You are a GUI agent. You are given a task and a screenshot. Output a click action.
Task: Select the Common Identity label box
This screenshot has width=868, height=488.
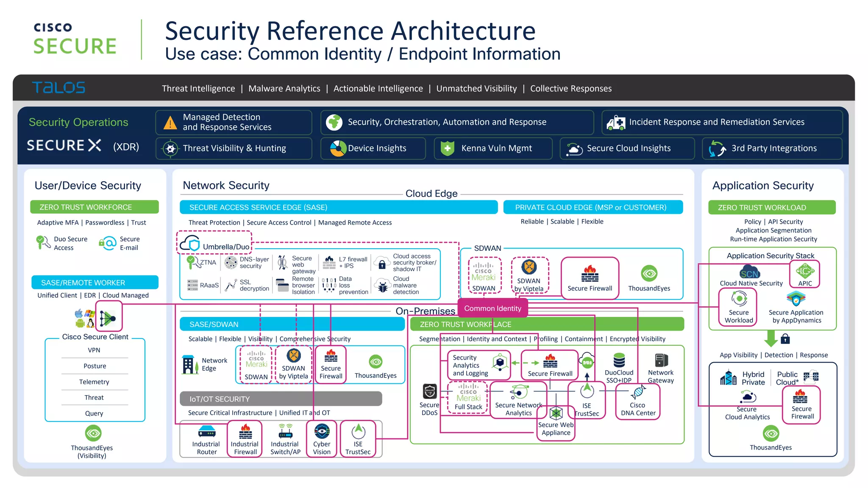492,308
